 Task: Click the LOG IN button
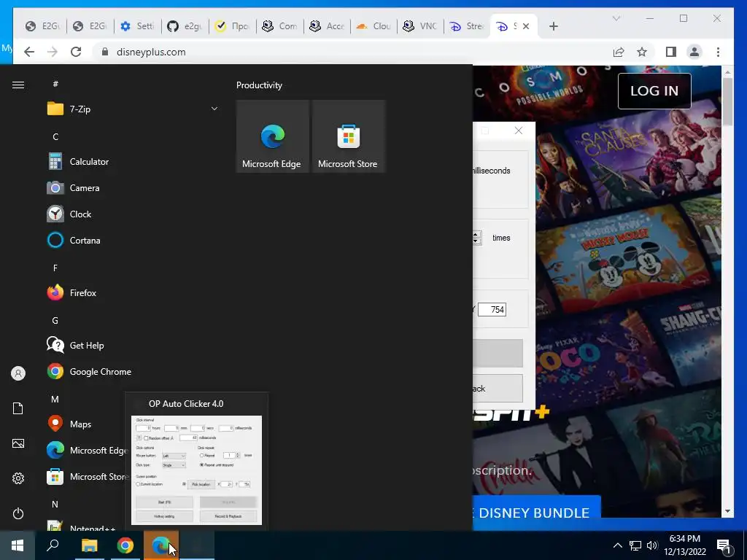coord(654,91)
